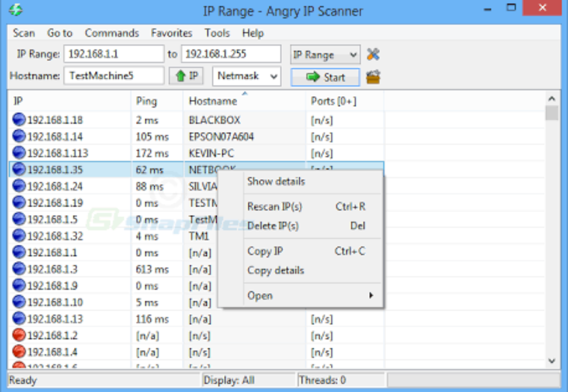Select hostname KEVIN-PC cell
This screenshot has height=392, width=568.
pos(211,153)
